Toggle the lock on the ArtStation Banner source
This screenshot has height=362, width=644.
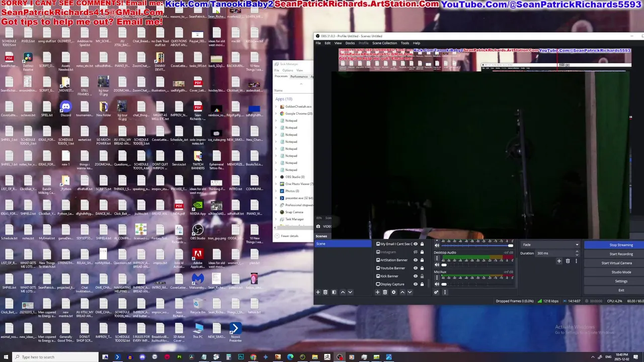tap(422, 260)
